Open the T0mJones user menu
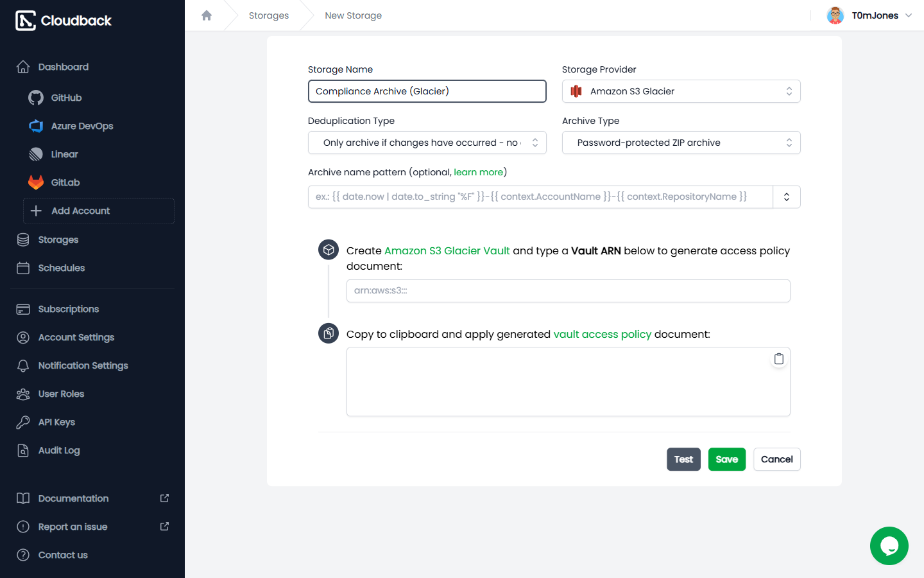 click(869, 15)
